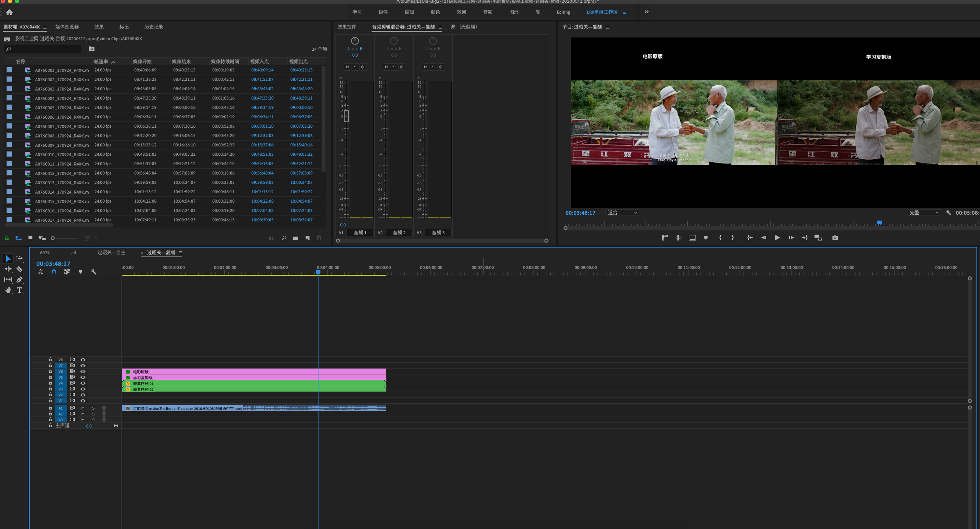Solo 音频 2 in the audio mixer

394,67
